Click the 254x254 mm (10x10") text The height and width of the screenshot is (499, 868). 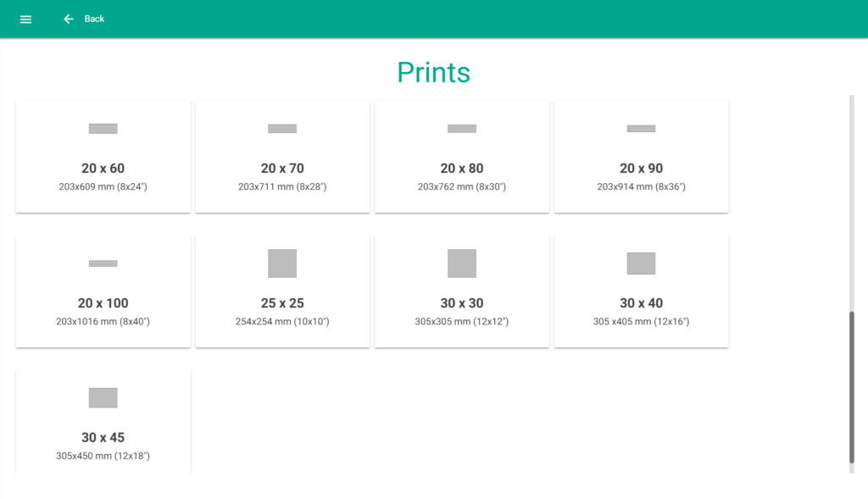(282, 321)
